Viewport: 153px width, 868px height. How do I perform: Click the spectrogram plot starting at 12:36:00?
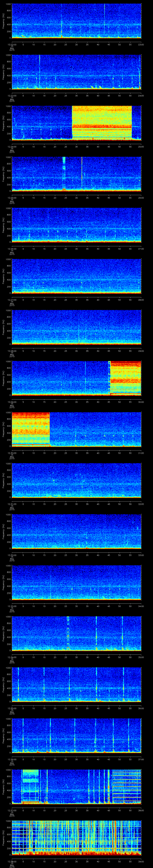[76, 736]
